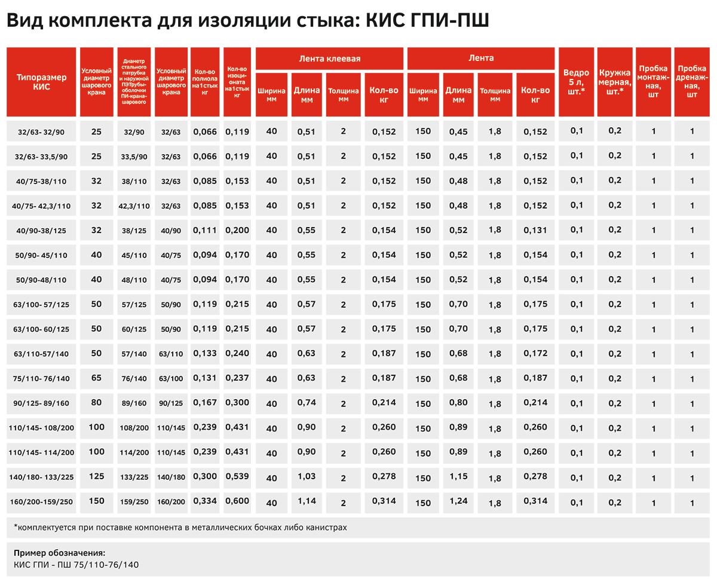The width and height of the screenshot is (717, 588).
Task: Select the adhesive tape length '1,03'
Action: tap(307, 476)
